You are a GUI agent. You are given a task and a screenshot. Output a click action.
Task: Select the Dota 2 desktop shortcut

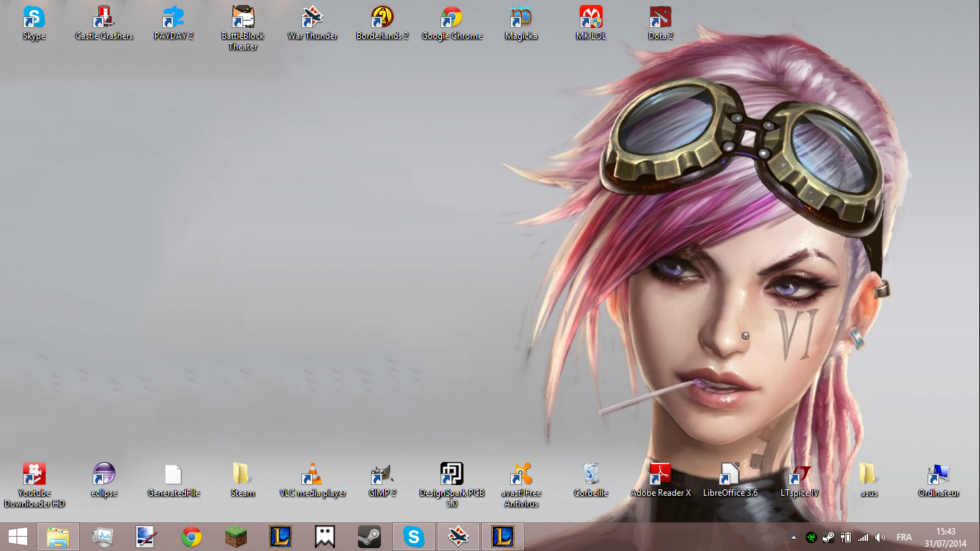[x=661, y=23]
